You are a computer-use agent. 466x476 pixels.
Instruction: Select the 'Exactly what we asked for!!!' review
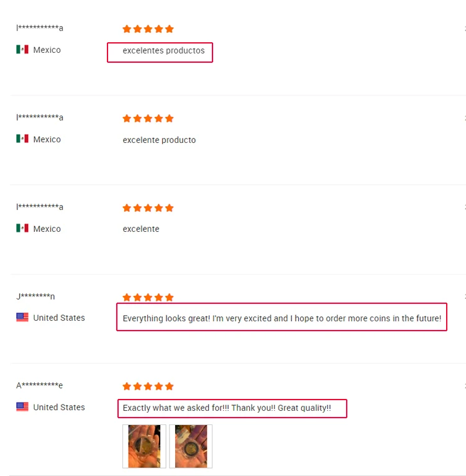point(227,408)
